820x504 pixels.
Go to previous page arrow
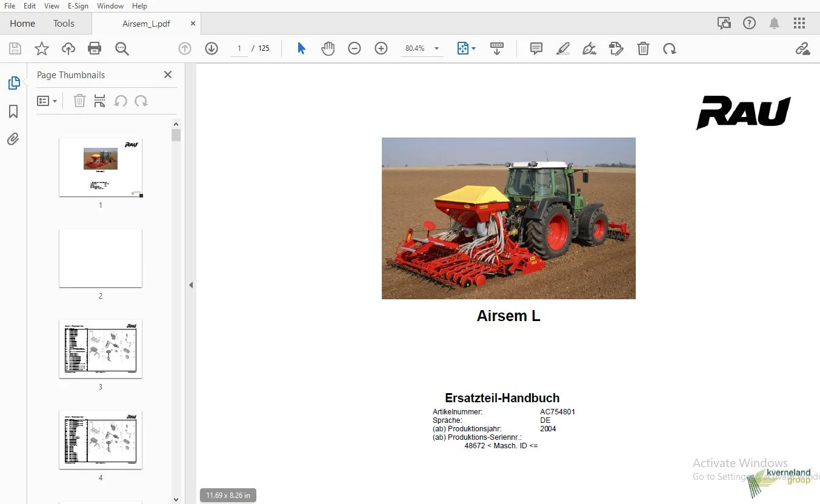(185, 48)
